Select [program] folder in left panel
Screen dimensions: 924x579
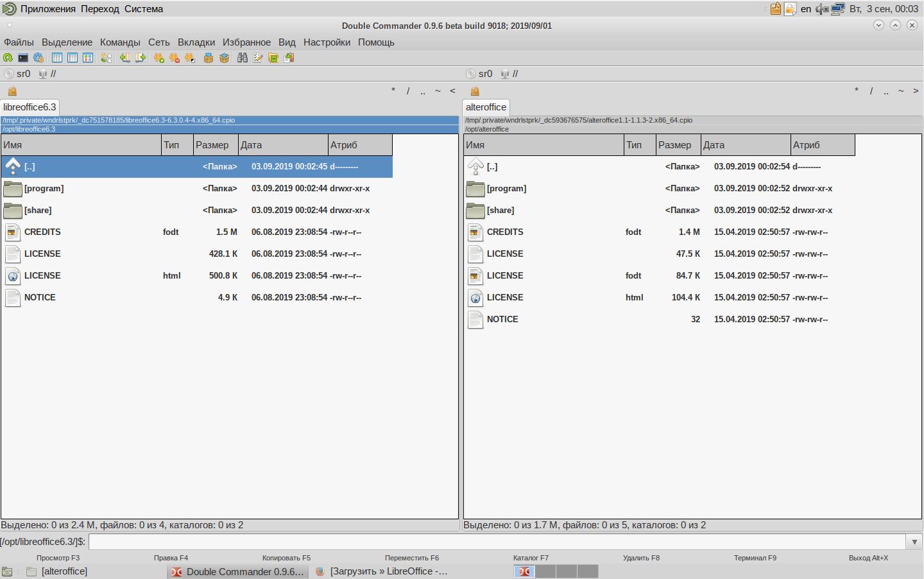tap(197, 189)
